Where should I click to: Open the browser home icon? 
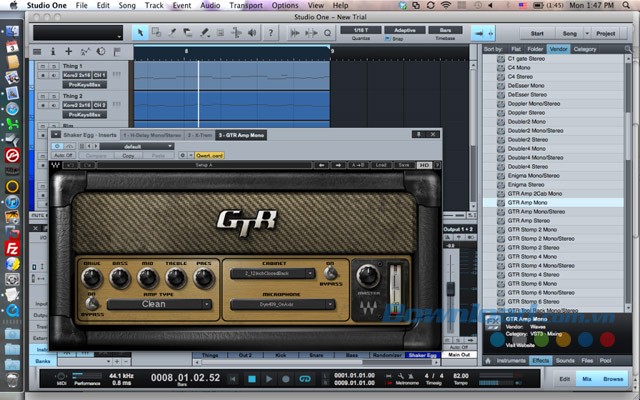point(487,360)
